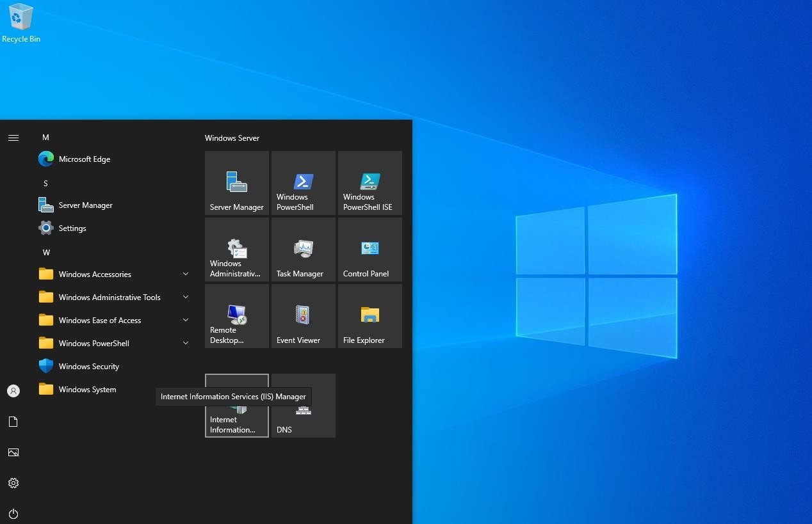
Task: Expand the Windows Ease of Access folder
Action: [x=114, y=321]
